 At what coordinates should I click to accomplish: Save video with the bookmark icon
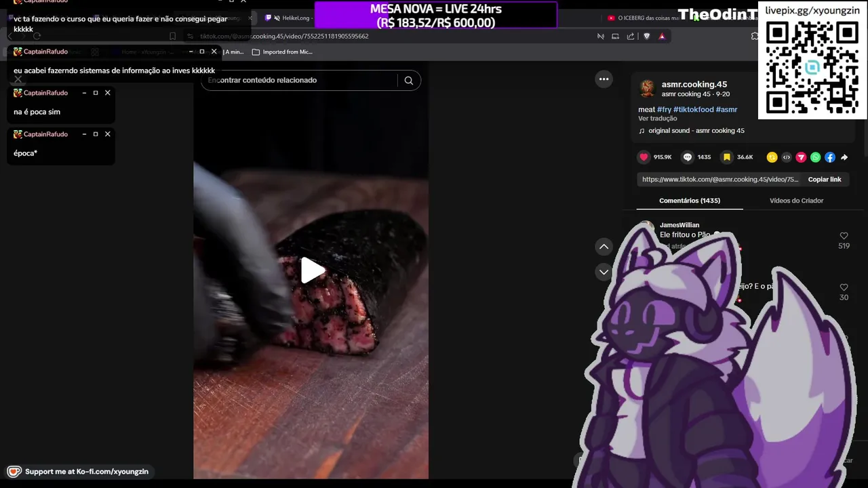pyautogui.click(x=726, y=157)
